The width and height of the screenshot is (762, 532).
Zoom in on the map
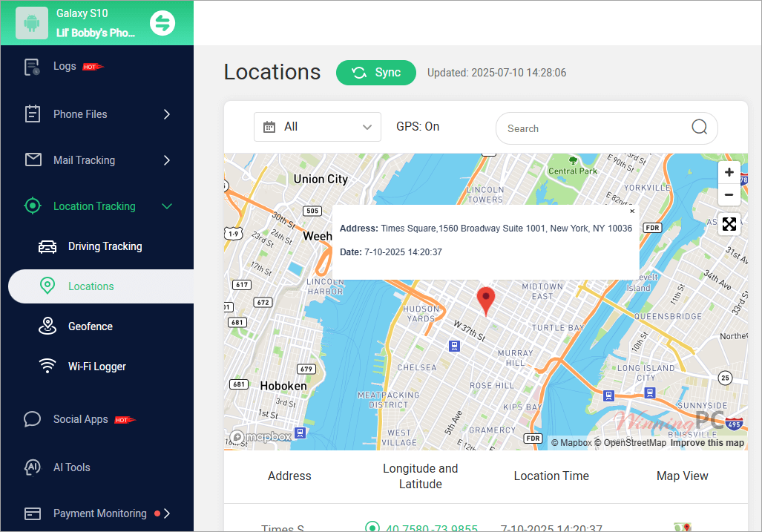coord(729,172)
